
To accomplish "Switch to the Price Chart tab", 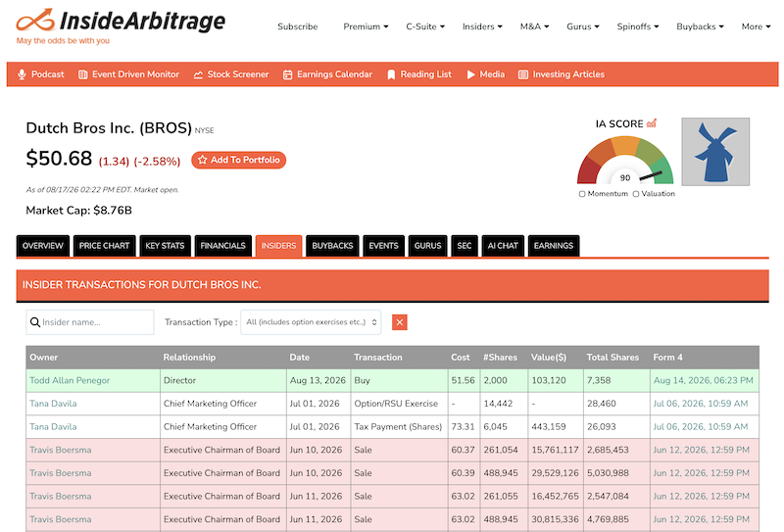I will [x=104, y=246].
